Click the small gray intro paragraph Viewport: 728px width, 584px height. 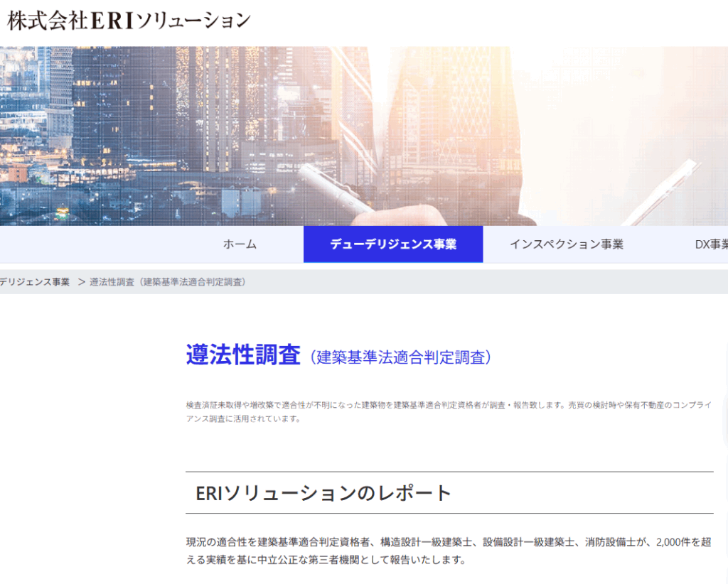click(x=448, y=411)
